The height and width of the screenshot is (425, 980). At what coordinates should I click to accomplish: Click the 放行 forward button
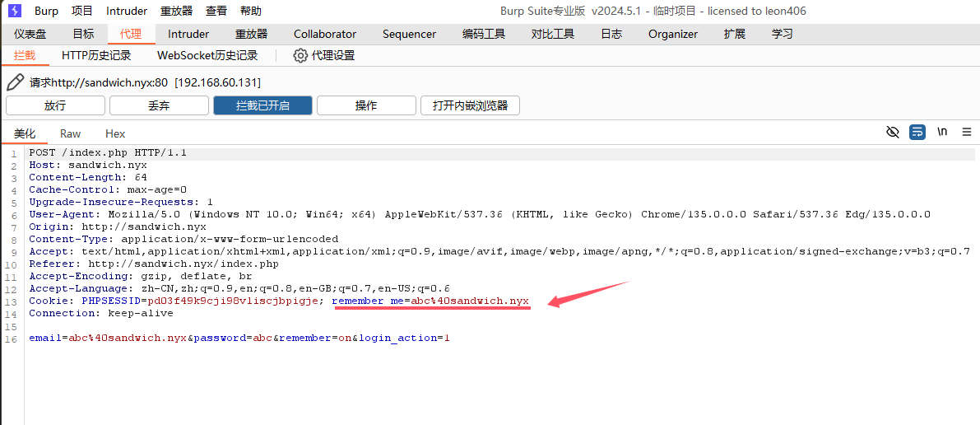pos(55,105)
